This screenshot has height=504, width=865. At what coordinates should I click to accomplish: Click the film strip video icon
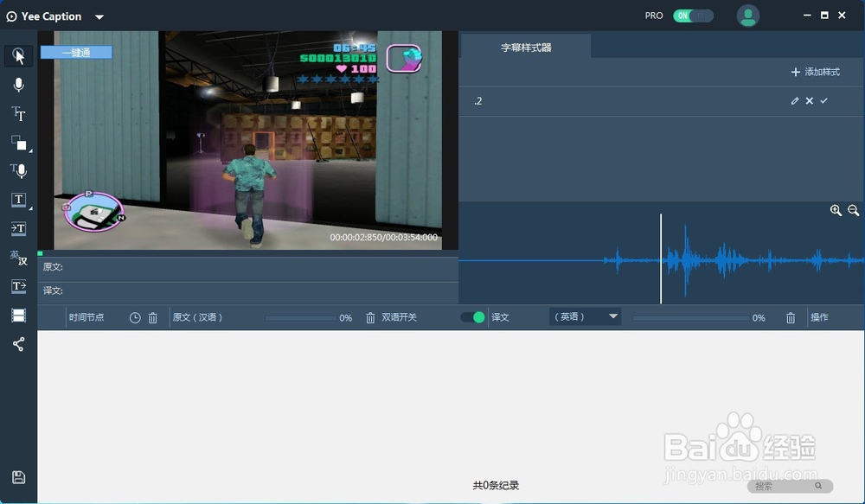[x=19, y=316]
